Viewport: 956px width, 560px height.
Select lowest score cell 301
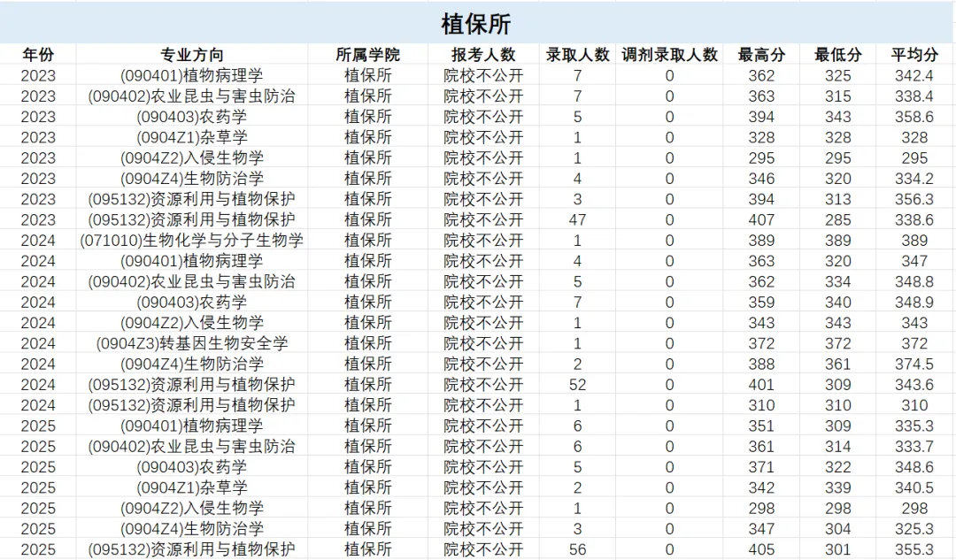click(837, 549)
